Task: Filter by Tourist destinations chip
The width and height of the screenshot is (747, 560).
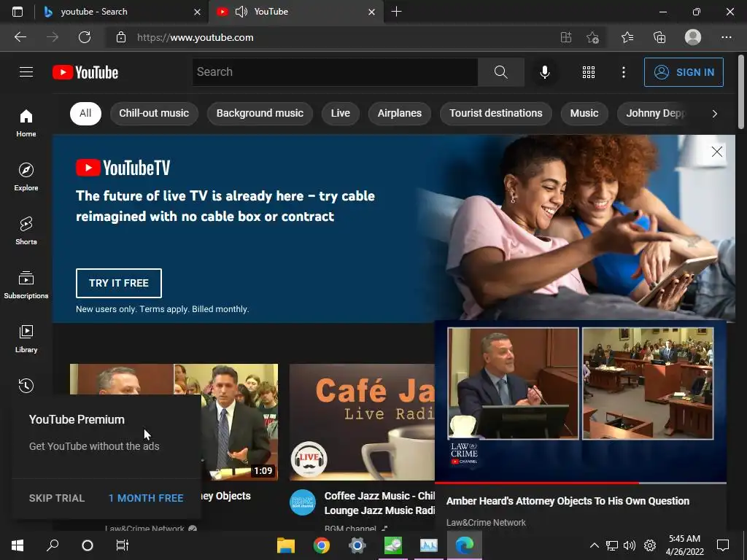Action: 495,113
